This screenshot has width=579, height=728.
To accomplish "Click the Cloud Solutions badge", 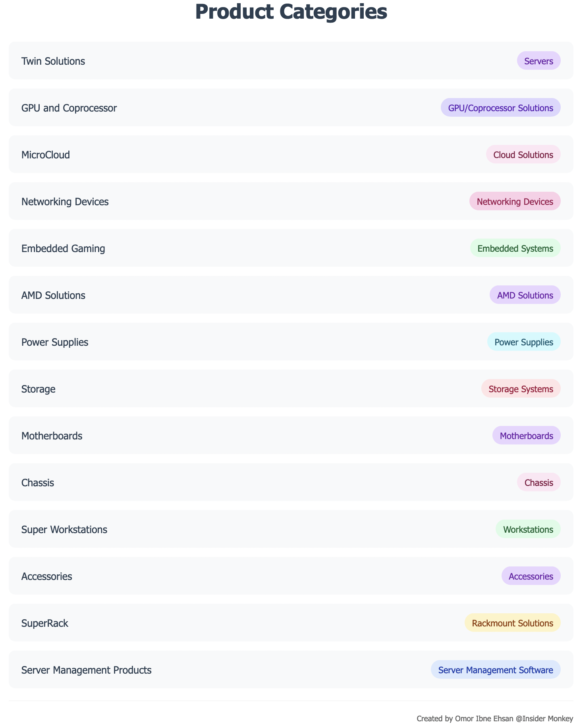I will (523, 154).
